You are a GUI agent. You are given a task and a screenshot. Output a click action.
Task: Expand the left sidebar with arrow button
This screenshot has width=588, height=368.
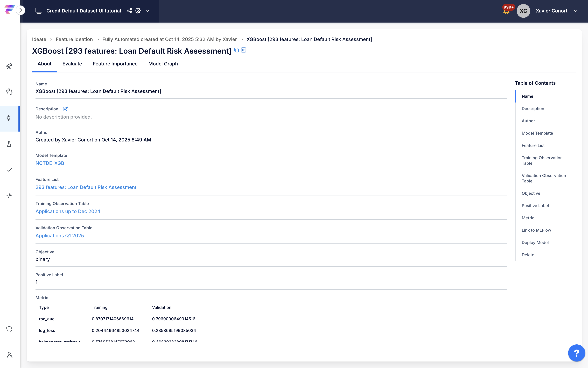click(x=21, y=10)
